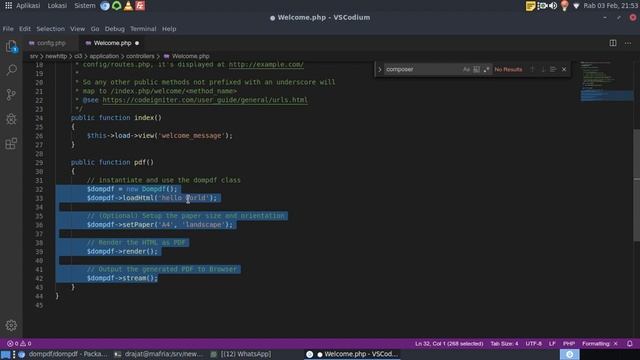Viewport: 640px width, 360px height.
Task: Switch to dompdf/dompdf browser taskbar window
Action: point(63,354)
